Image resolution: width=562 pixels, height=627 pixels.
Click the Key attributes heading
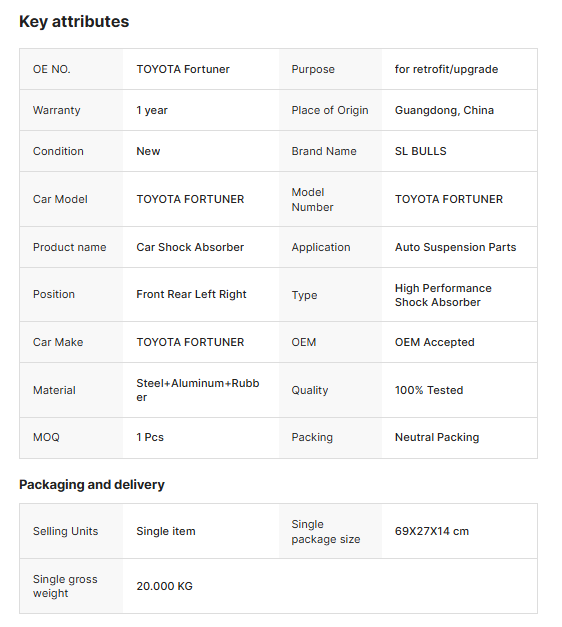[74, 22]
